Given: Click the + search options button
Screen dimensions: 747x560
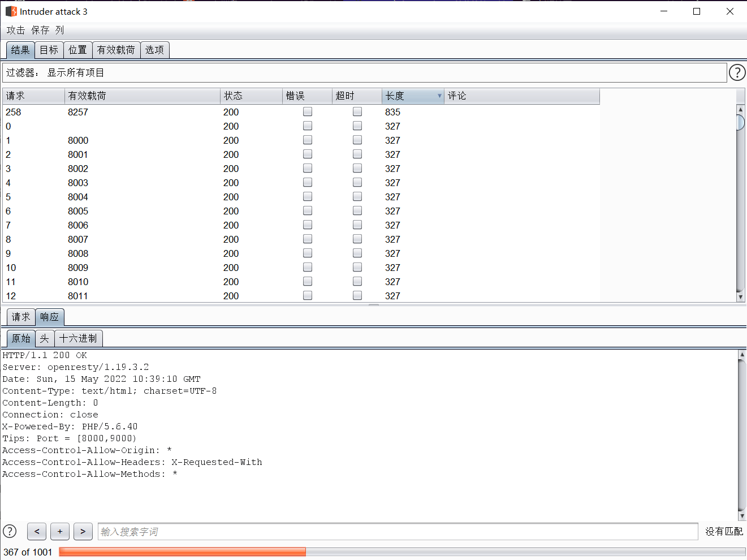Looking at the screenshot, I should 60,531.
